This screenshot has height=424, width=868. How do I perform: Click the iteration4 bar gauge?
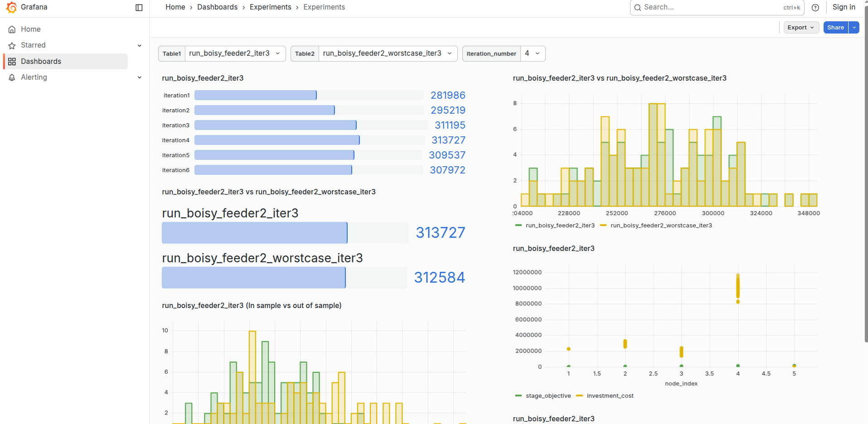(309, 140)
